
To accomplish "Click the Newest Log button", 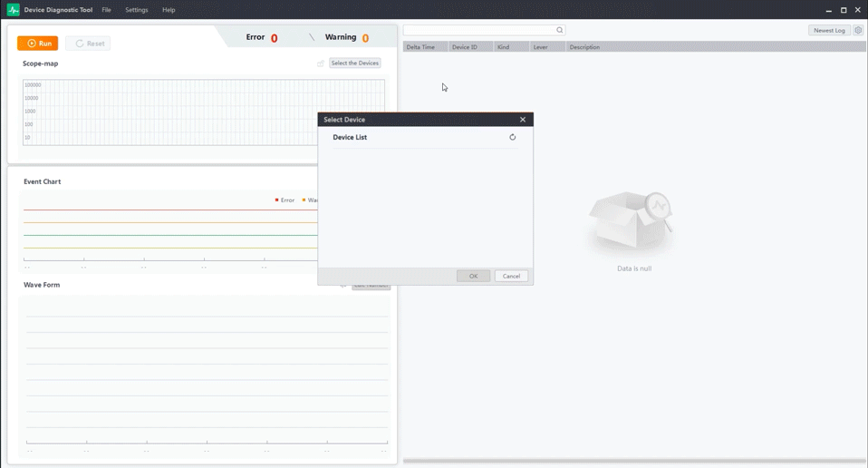I will (828, 30).
